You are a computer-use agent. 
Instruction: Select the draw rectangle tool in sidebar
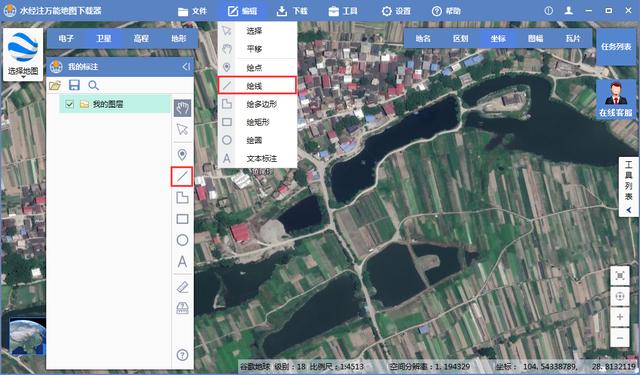pos(182,219)
